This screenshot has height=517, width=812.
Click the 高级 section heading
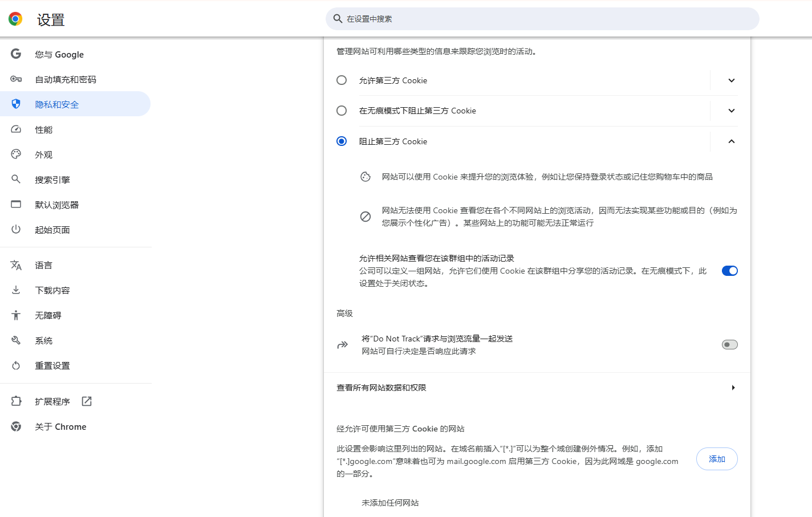coord(344,314)
